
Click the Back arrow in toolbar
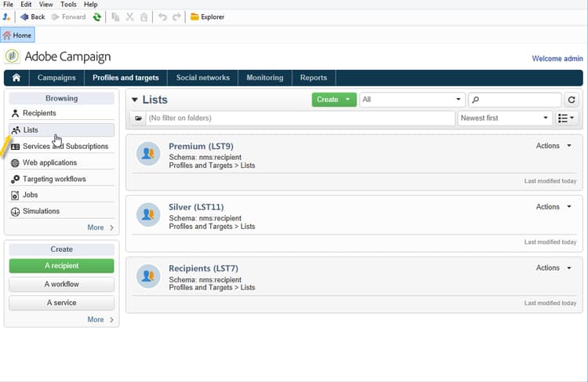tap(24, 17)
